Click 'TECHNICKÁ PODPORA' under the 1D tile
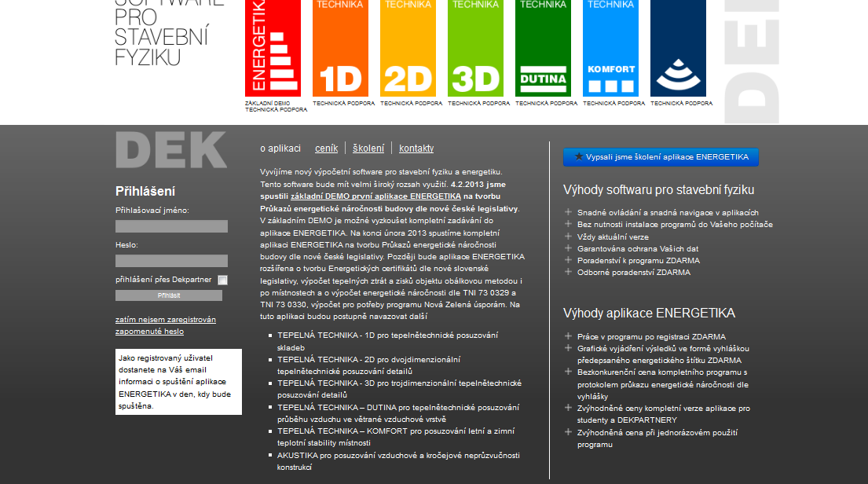This screenshot has width=868, height=484. [x=344, y=103]
